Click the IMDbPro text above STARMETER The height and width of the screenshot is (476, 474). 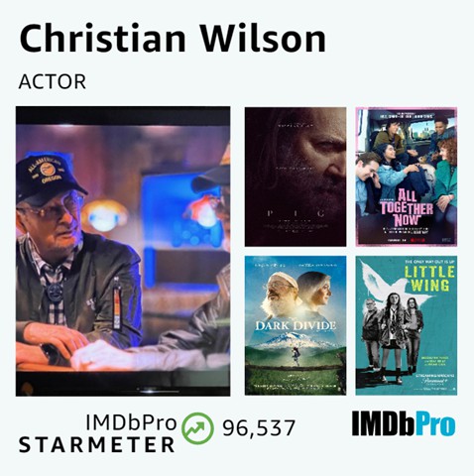point(131,422)
